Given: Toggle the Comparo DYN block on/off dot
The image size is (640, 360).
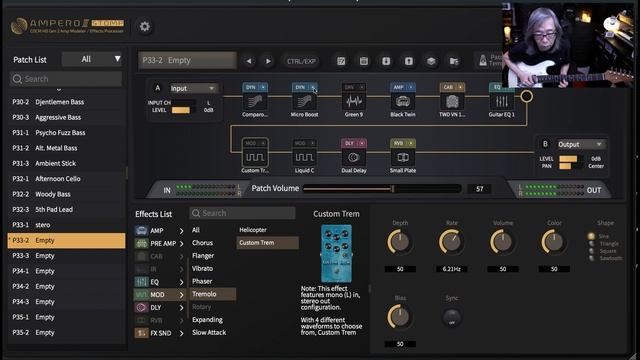Looking at the screenshot, I should (x=263, y=87).
